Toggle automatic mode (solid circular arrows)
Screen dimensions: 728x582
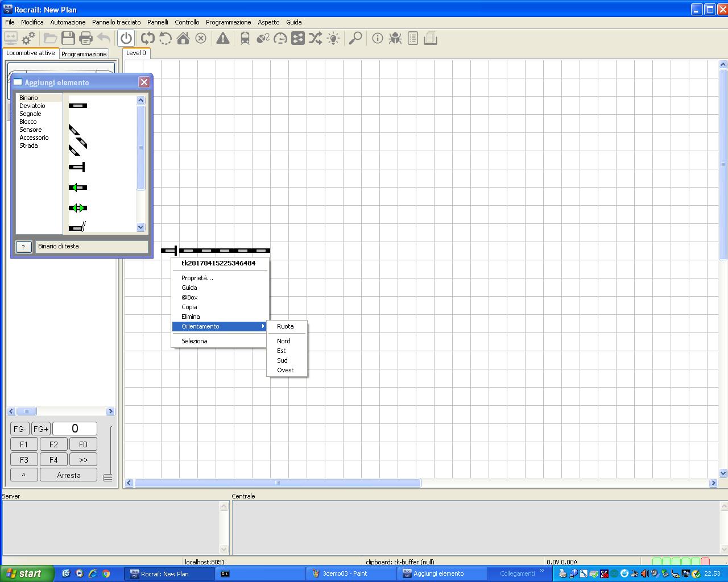tap(148, 39)
